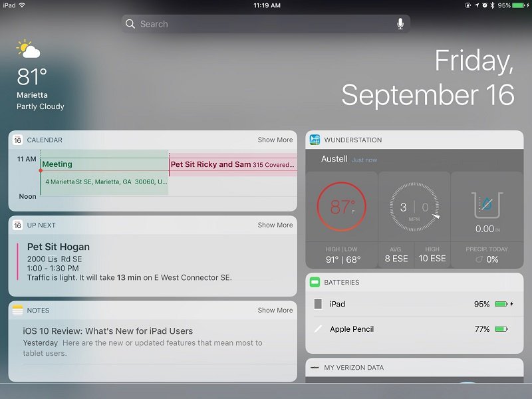Tap the Batteries widget icon
Screen dimensions: 532x399
pos(315,282)
